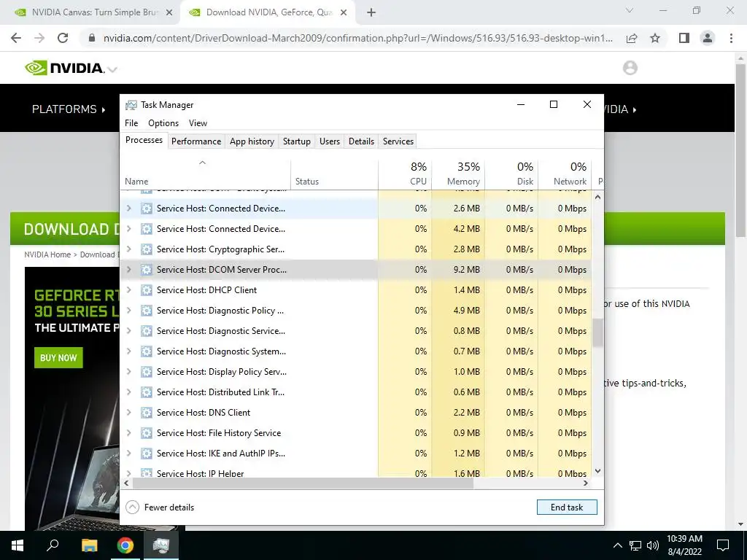Switch to Users tab
Screen dimensions: 747x560
click(330, 141)
